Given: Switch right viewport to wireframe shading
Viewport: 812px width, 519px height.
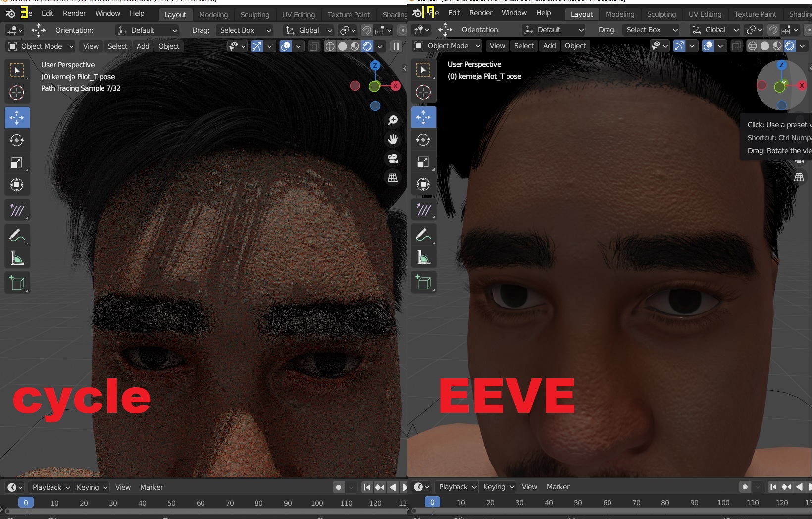Looking at the screenshot, I should point(752,46).
